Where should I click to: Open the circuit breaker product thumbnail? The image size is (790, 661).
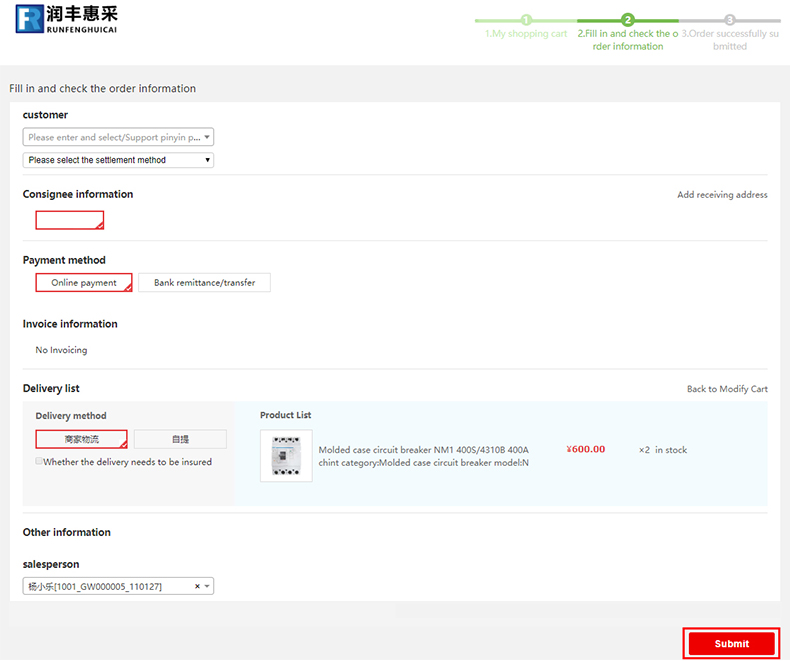coord(286,456)
